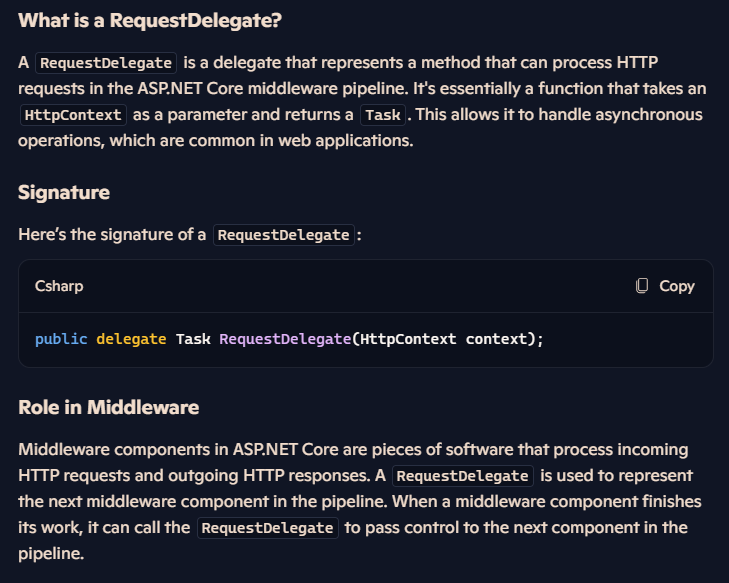
Task: Click the Copy button label
Action: coord(676,286)
